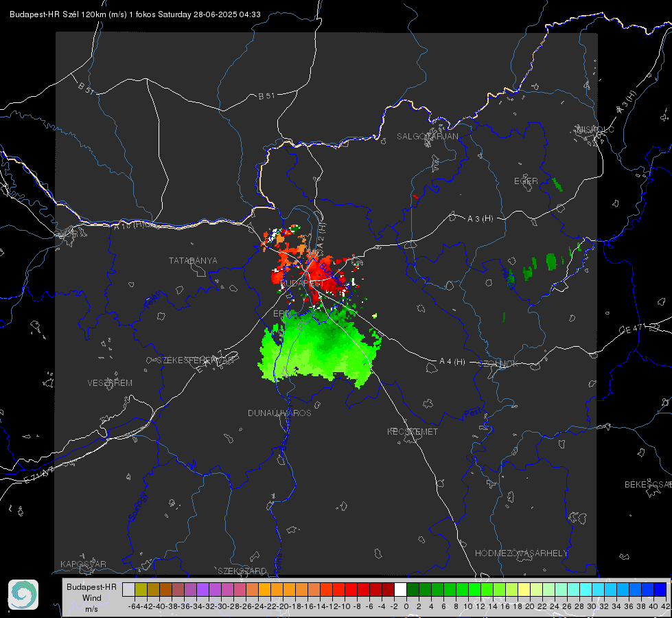
Task: Select the SZOLNOK city label
Action: (x=498, y=364)
